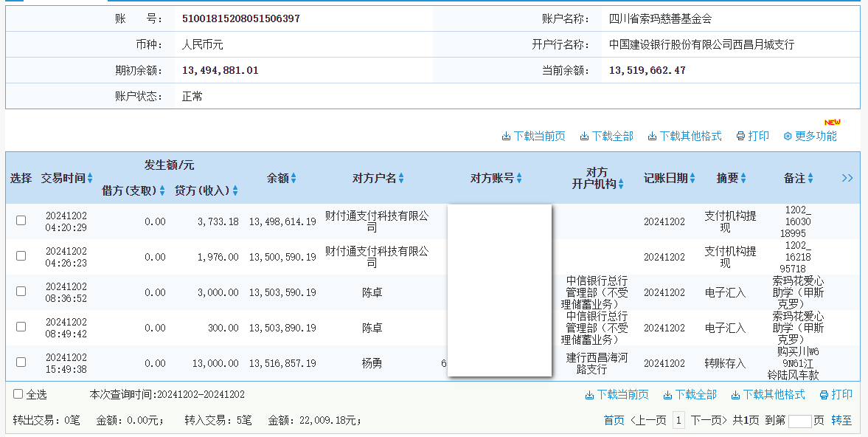Focus the page number input field

(799, 421)
